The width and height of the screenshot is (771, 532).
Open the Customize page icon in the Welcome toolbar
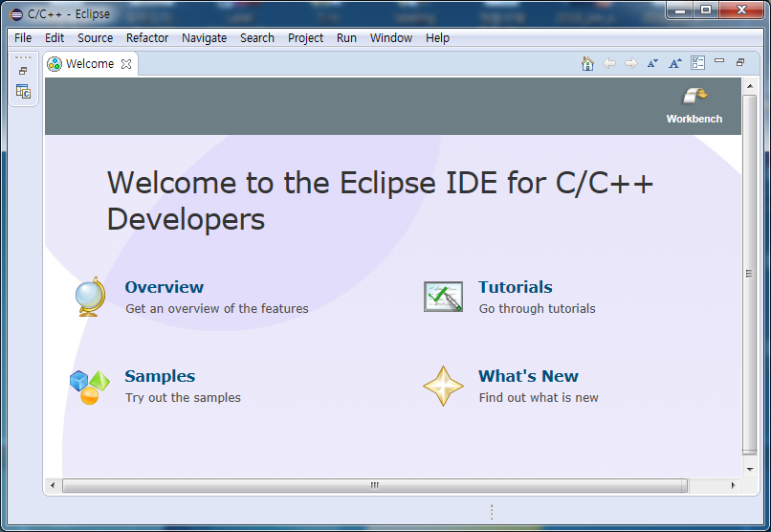click(697, 63)
